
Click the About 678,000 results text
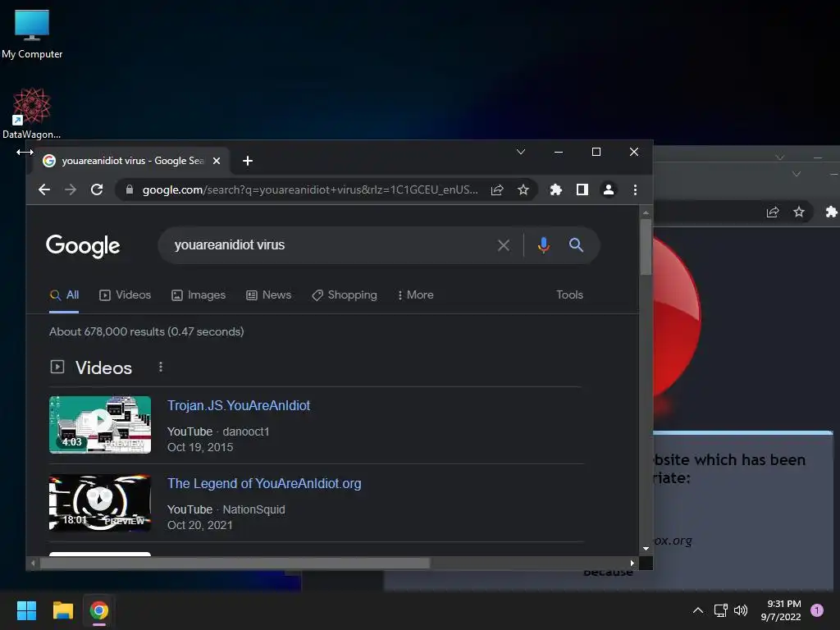[146, 331]
